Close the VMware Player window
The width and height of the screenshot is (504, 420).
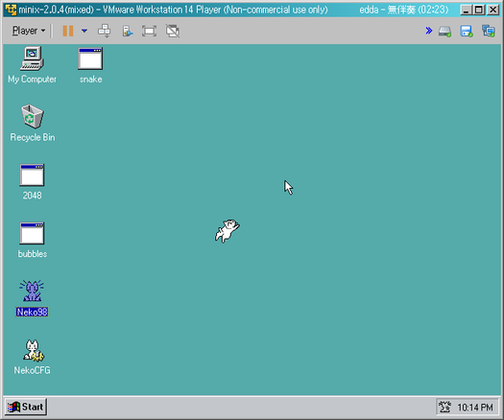coord(492,10)
